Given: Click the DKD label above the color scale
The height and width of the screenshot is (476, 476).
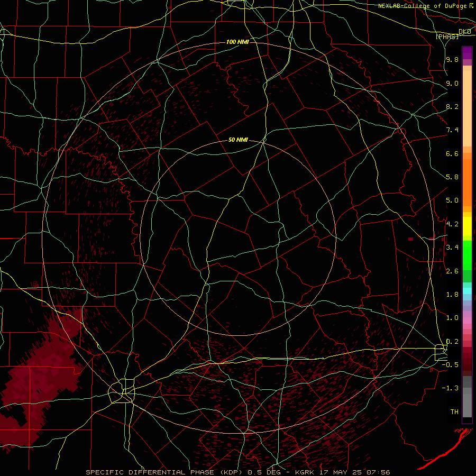Looking at the screenshot, I should [x=465, y=32].
